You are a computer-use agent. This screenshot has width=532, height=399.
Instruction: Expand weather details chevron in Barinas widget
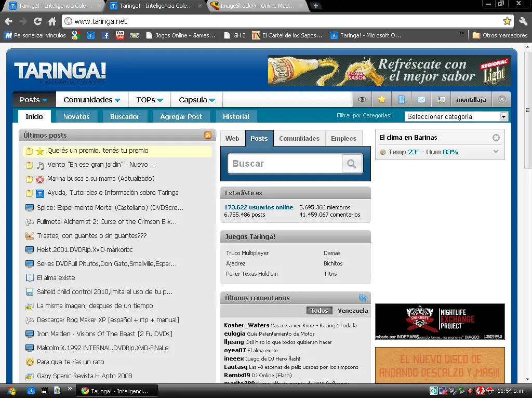(496, 152)
